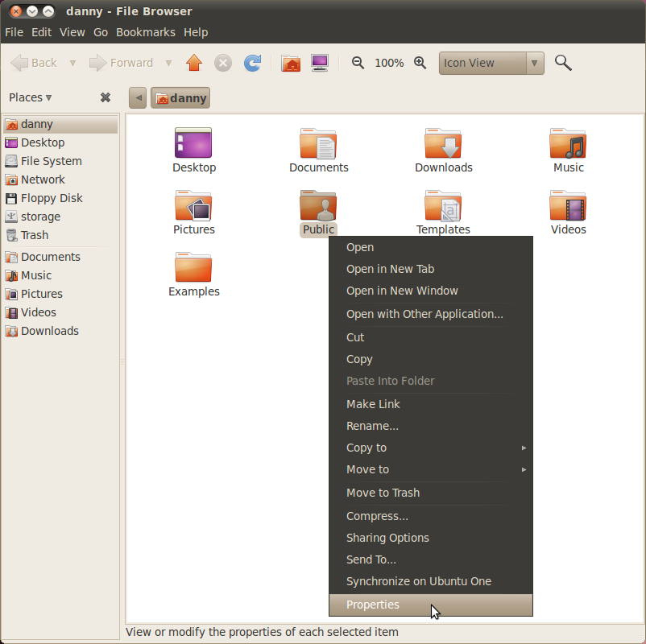Choose Open in New Window

[x=431, y=291]
